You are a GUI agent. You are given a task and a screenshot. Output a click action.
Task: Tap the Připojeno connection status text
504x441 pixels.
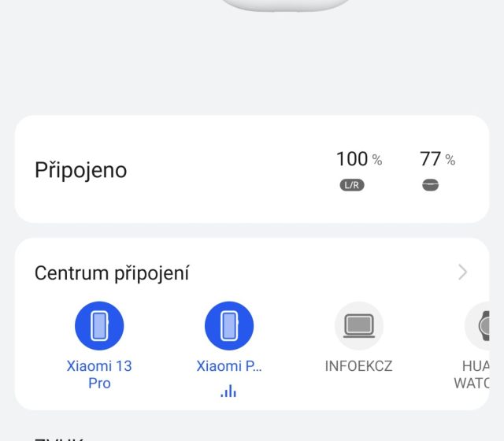80,170
